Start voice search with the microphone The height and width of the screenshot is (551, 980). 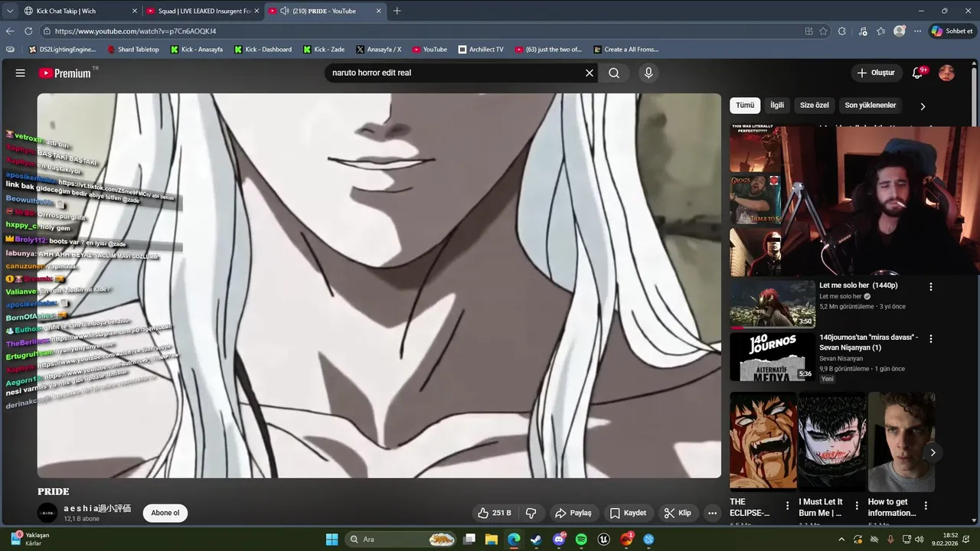click(x=648, y=73)
